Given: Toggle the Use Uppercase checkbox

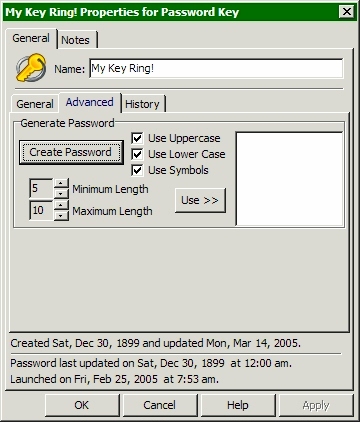Looking at the screenshot, I should click(137, 138).
